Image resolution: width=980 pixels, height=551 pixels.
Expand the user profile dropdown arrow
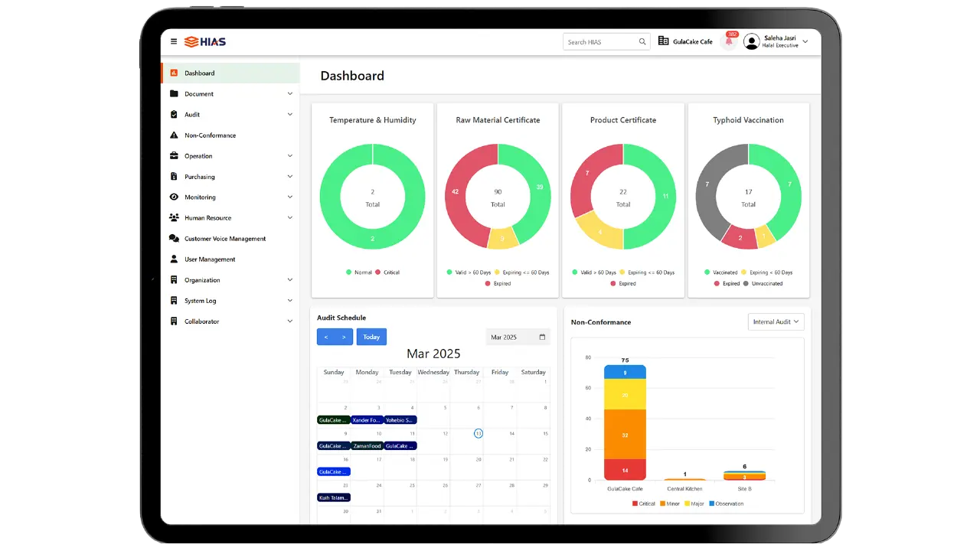click(805, 42)
